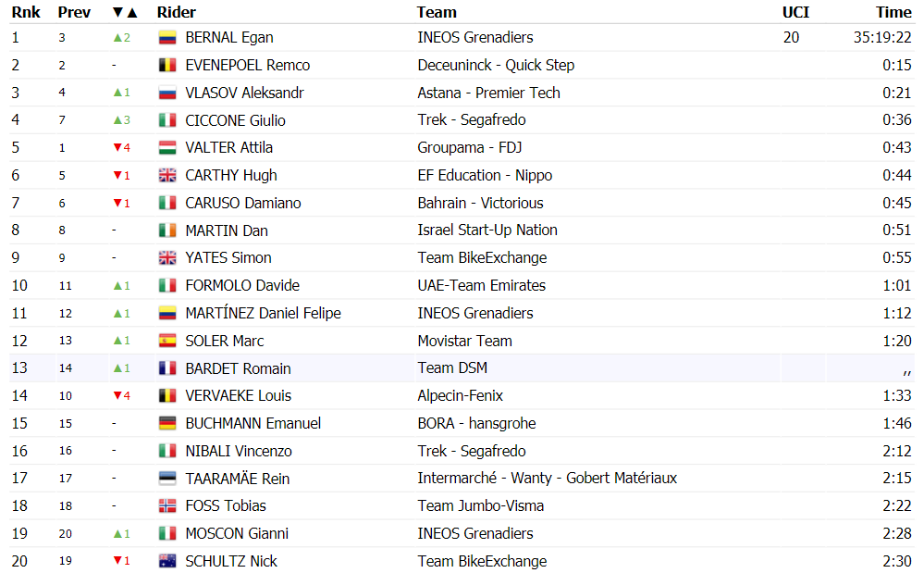The height and width of the screenshot is (573, 924).
Task: Click the Hungarian flag beside VALTER Attila
Action: pos(167,148)
